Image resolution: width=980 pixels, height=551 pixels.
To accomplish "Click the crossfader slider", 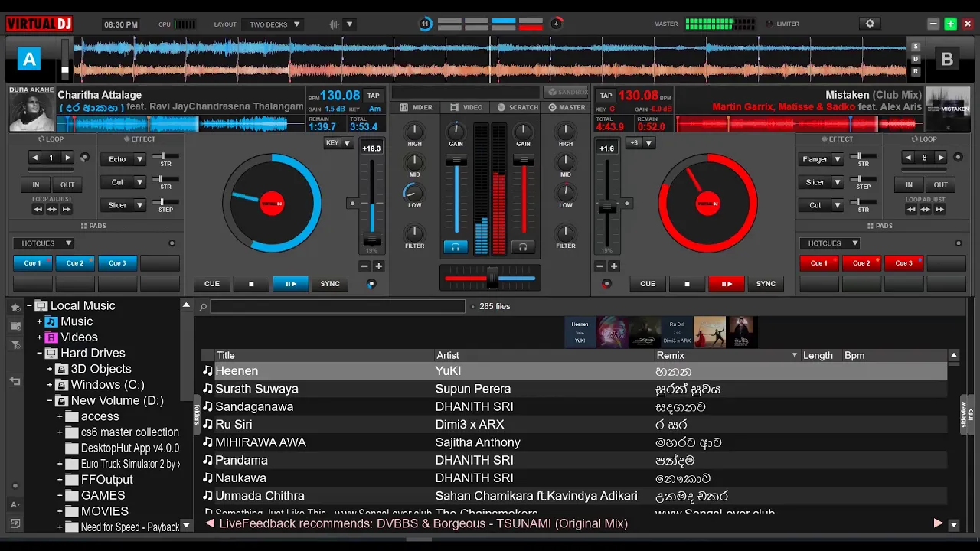I will point(491,278).
